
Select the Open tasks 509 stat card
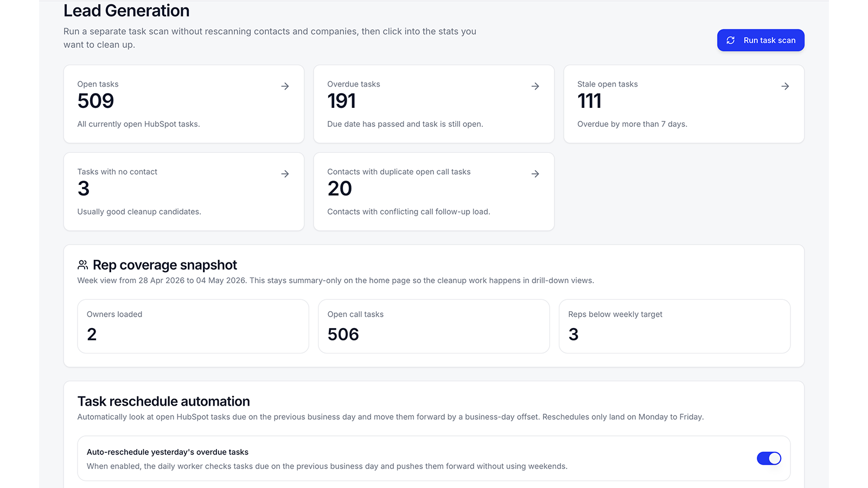184,104
